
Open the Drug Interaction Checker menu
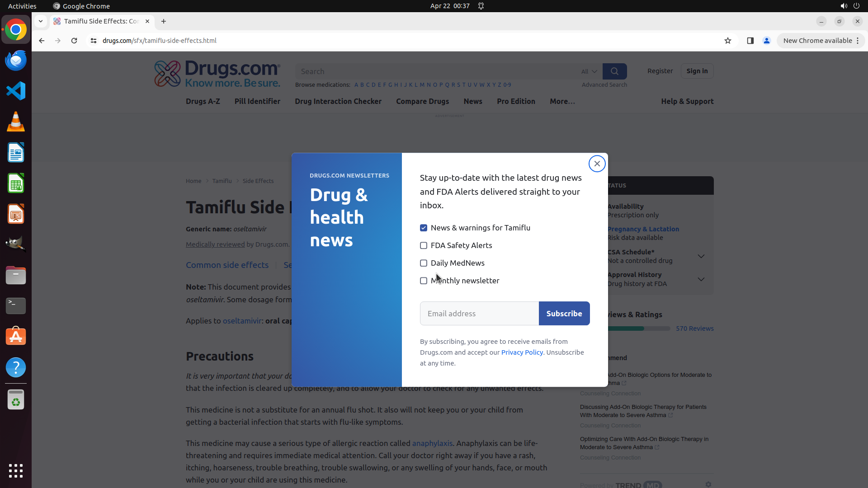338,101
